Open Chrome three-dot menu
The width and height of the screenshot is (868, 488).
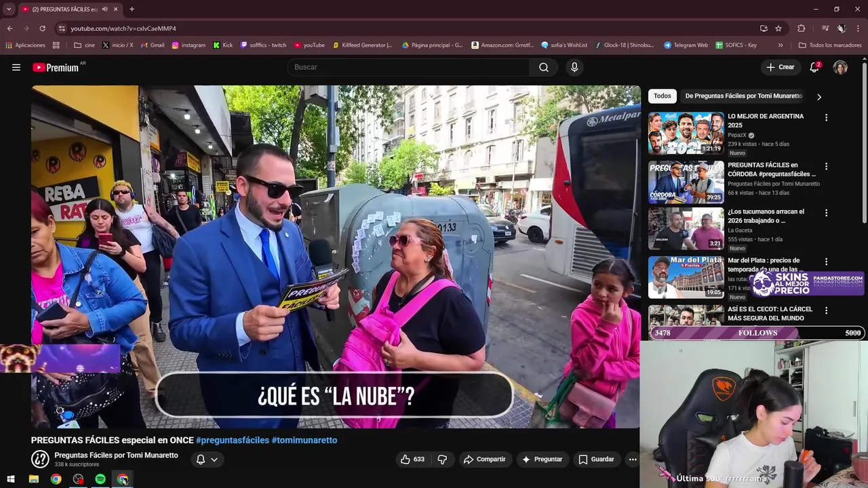[858, 28]
